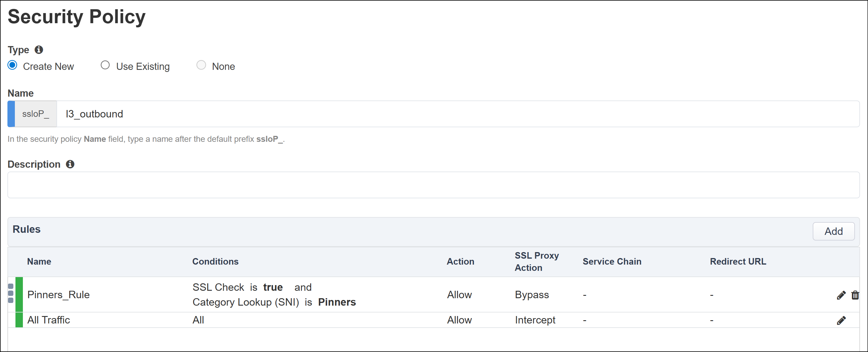Select the Use Existing radio option

tap(105, 65)
